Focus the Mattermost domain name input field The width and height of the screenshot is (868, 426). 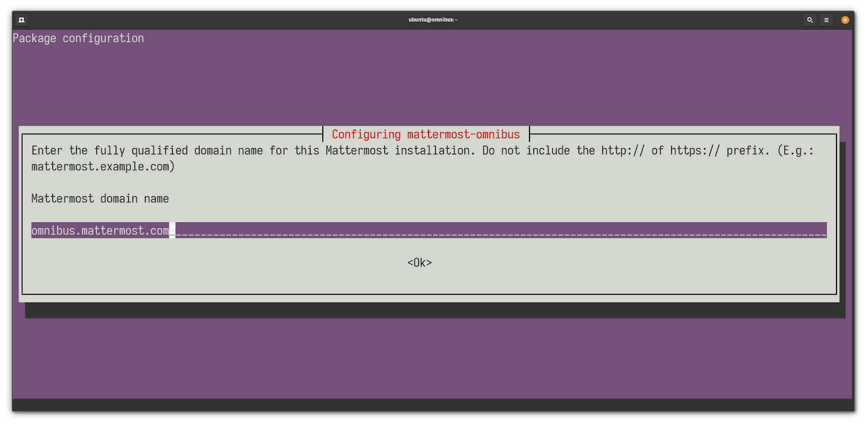pyautogui.click(x=429, y=230)
